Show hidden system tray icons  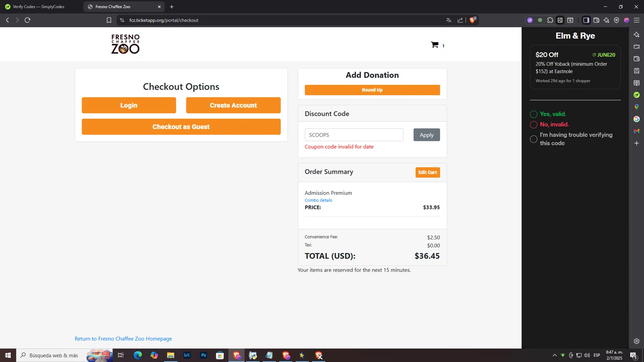555,355
